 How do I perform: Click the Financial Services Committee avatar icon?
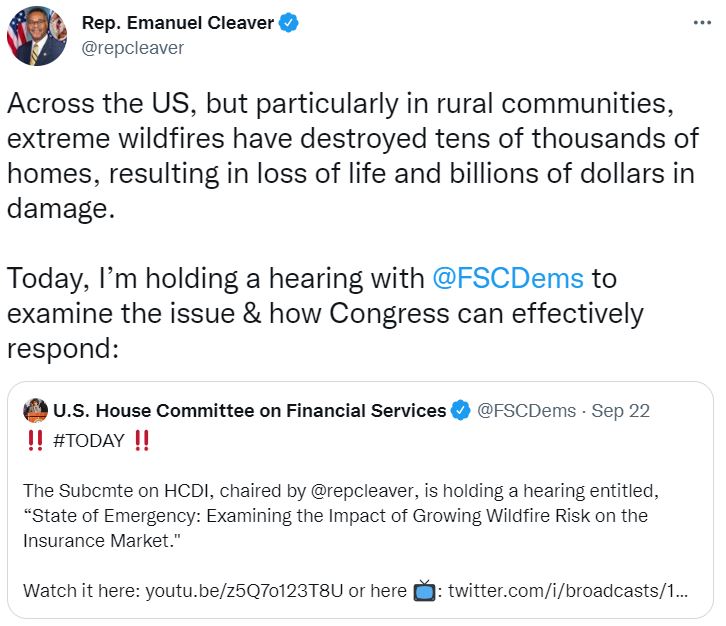click(36, 410)
